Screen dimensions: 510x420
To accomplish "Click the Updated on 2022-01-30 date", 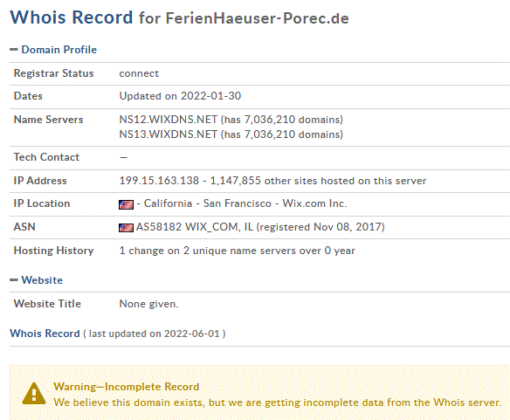I will pyautogui.click(x=180, y=96).
